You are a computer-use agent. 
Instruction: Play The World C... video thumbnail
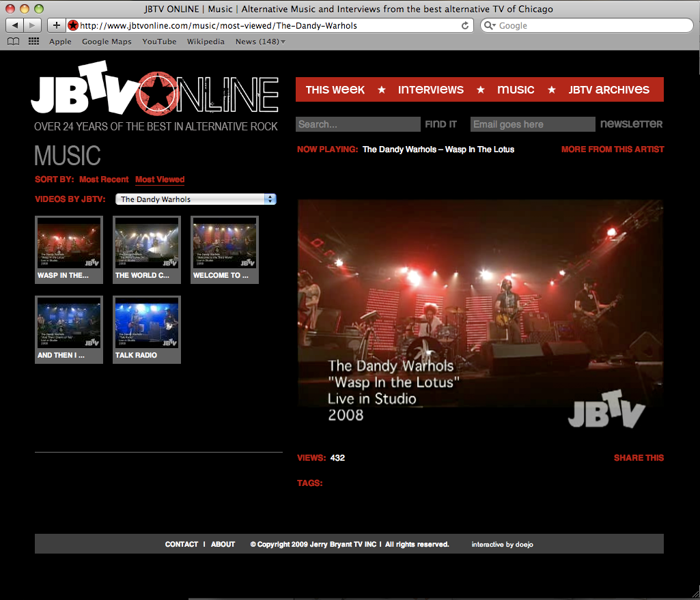pos(147,250)
